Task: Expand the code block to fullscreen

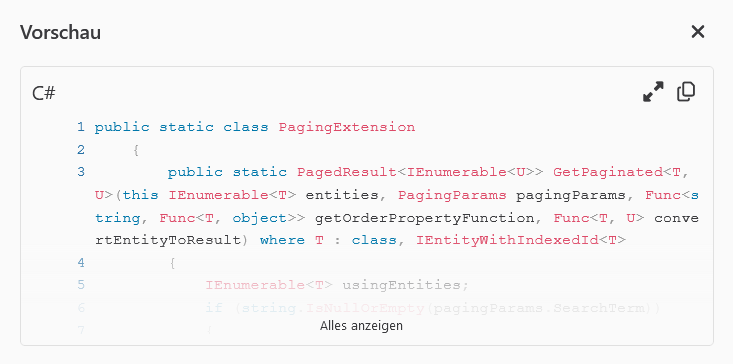Action: [x=653, y=92]
